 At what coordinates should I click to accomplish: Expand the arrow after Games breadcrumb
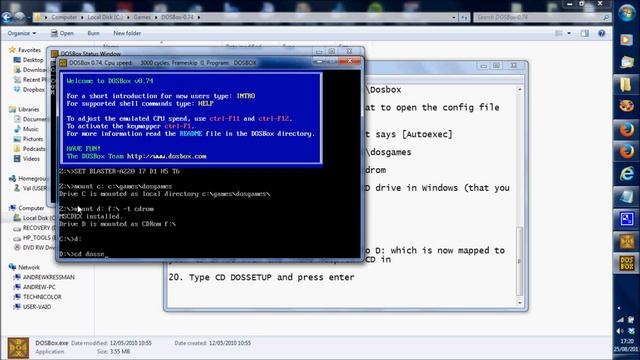[x=156, y=17]
